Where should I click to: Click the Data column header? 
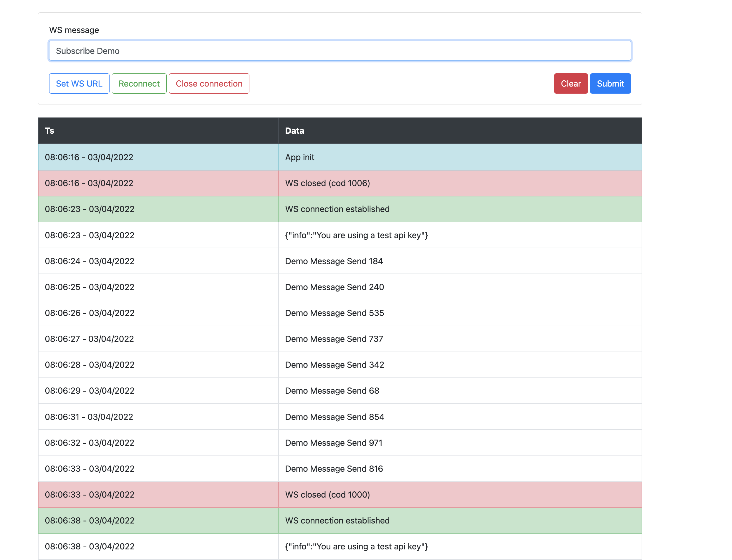294,131
